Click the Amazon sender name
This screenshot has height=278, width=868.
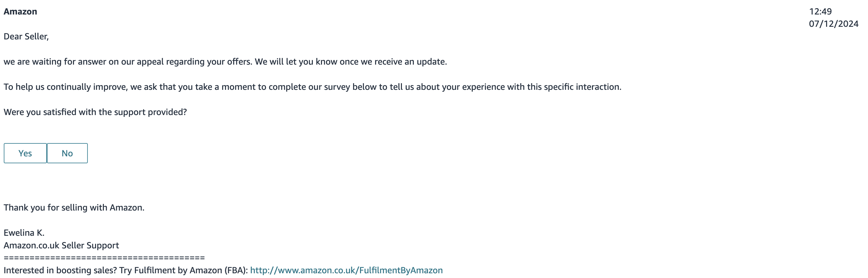point(20,11)
